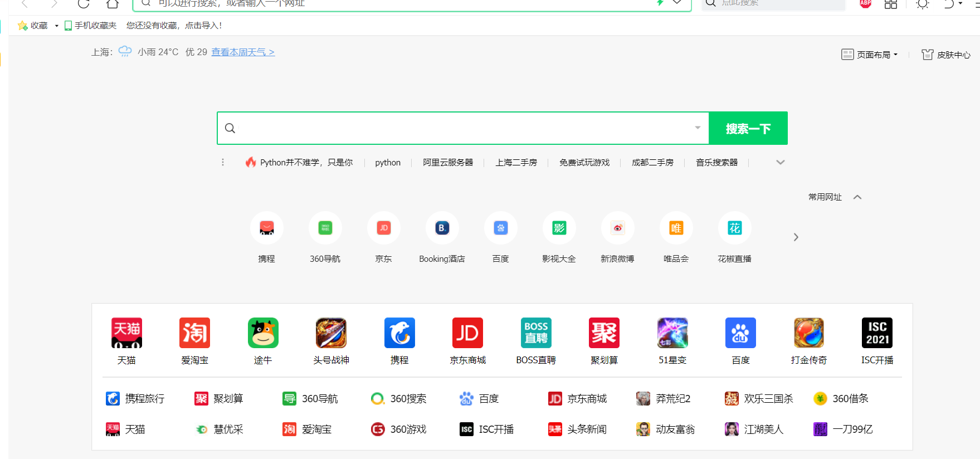Open the BOSS直聘 large tile
The height and width of the screenshot is (459, 980).
coord(536,333)
